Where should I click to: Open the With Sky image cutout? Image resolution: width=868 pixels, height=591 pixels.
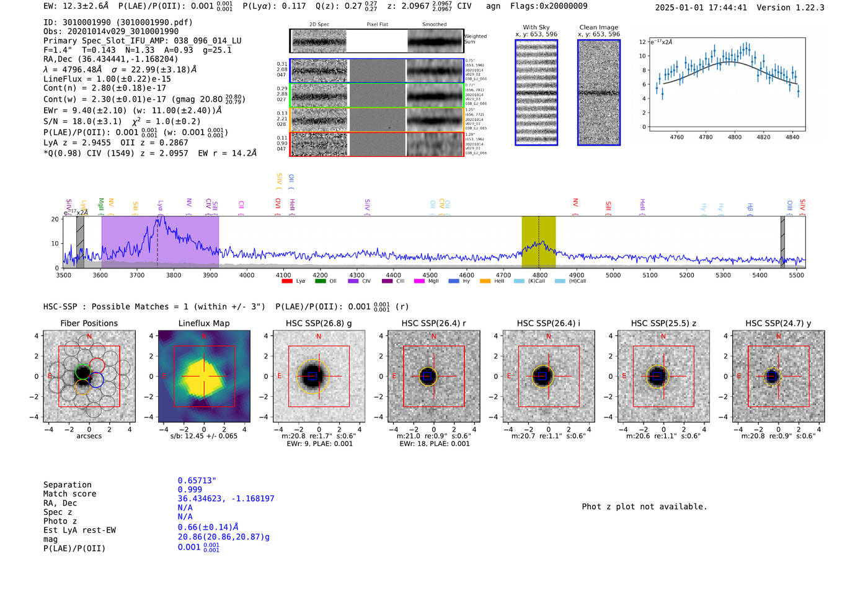[536, 92]
